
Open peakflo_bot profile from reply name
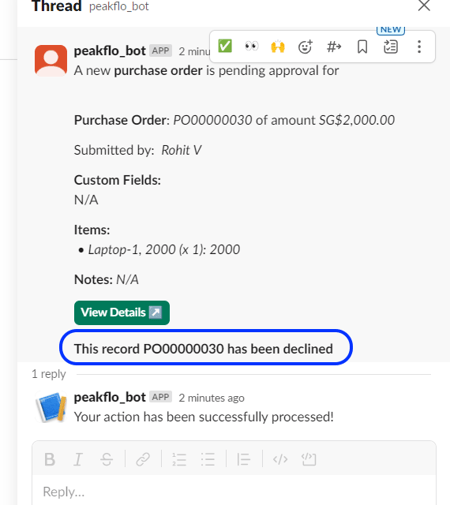(110, 397)
